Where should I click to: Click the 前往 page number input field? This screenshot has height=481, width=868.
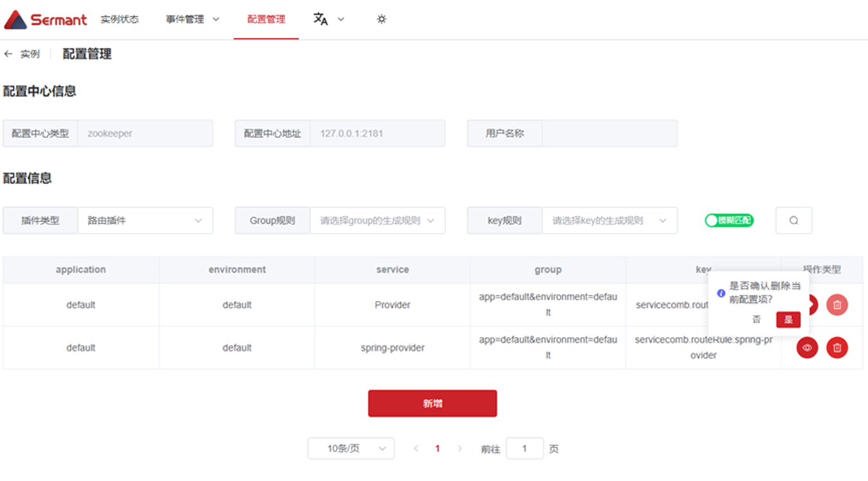[525, 449]
